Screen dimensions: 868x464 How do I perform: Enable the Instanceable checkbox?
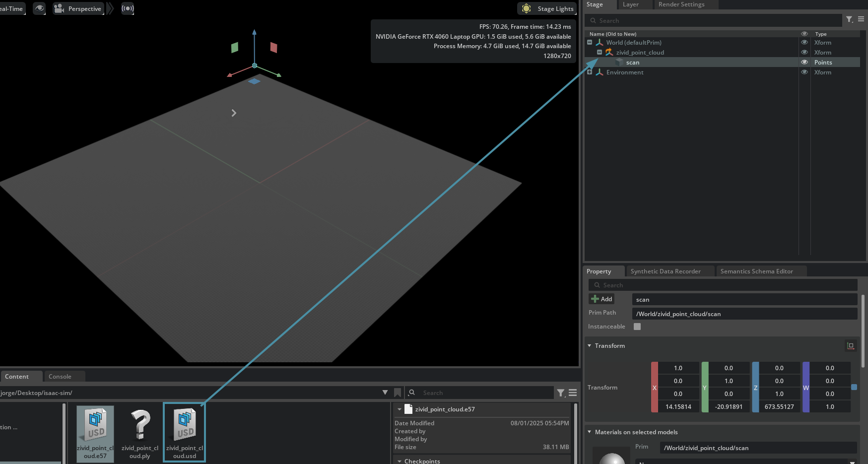point(637,327)
